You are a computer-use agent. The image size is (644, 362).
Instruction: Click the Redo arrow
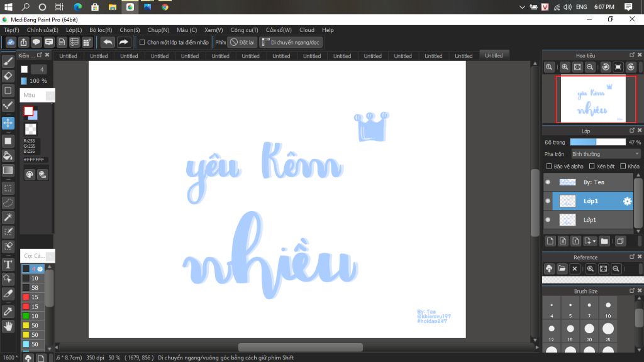point(124,42)
